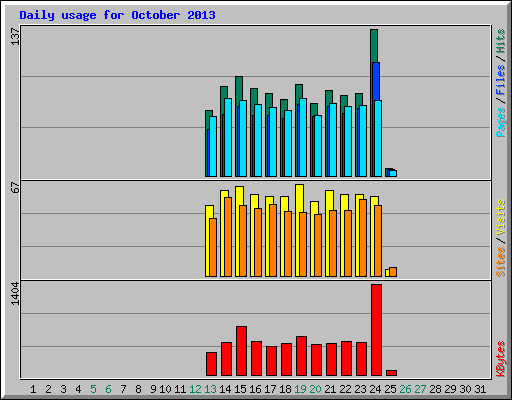512x400 pixels.
Task: Click the day 10 label on x-axis
Action: [x=165, y=389]
